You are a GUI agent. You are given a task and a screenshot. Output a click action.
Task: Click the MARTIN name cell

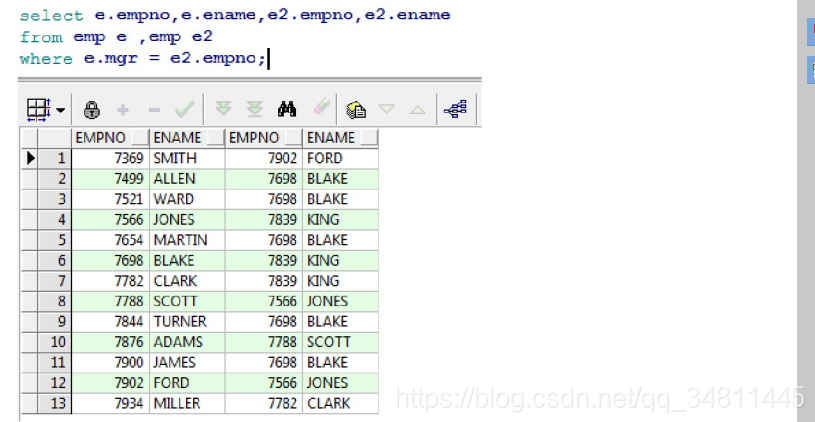187,240
